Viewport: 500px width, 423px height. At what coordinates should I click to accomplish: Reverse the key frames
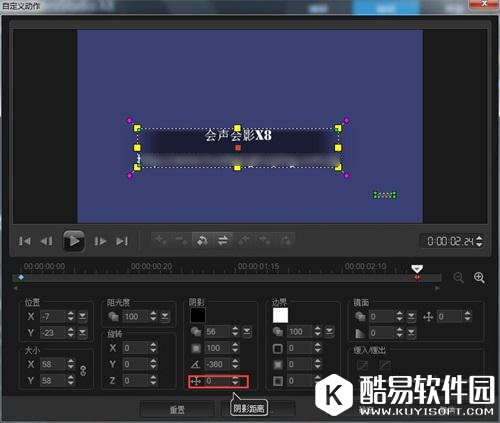tap(202, 240)
